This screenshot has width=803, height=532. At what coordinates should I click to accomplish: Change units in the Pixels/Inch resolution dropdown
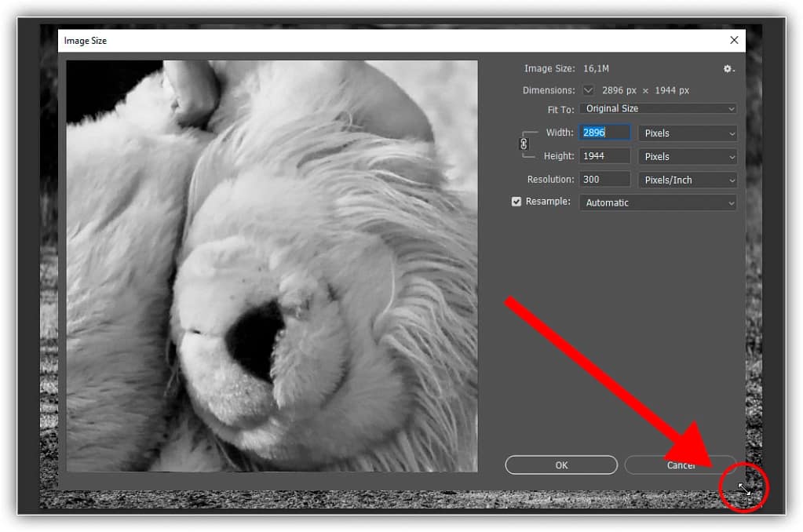(687, 180)
